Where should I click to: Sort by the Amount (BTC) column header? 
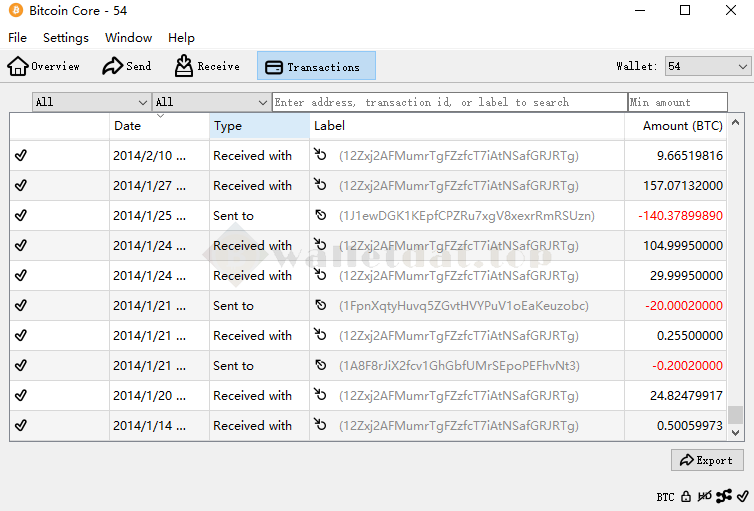pyautogui.click(x=682, y=126)
